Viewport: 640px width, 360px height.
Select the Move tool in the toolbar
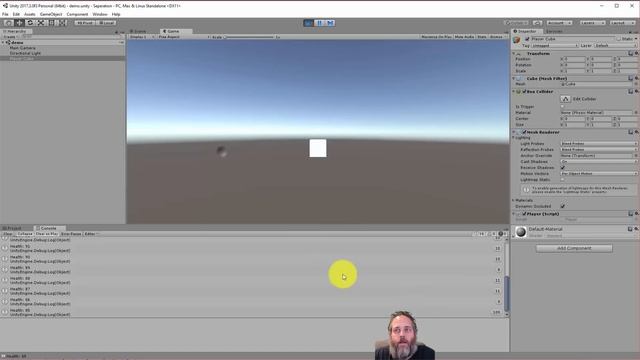tap(19, 23)
